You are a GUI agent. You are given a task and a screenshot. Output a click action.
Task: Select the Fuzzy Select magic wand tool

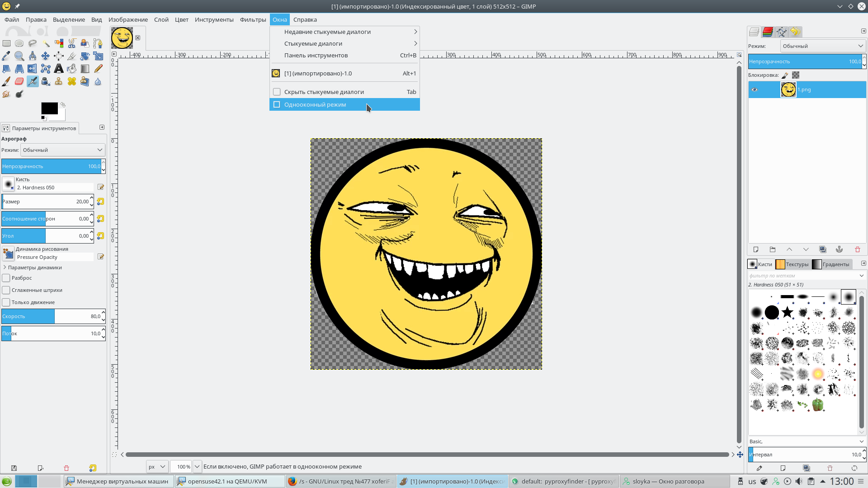pos(46,43)
